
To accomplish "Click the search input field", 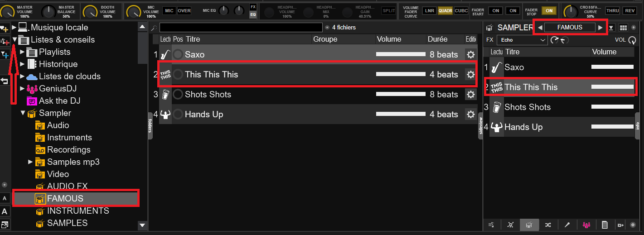I will [241, 28].
